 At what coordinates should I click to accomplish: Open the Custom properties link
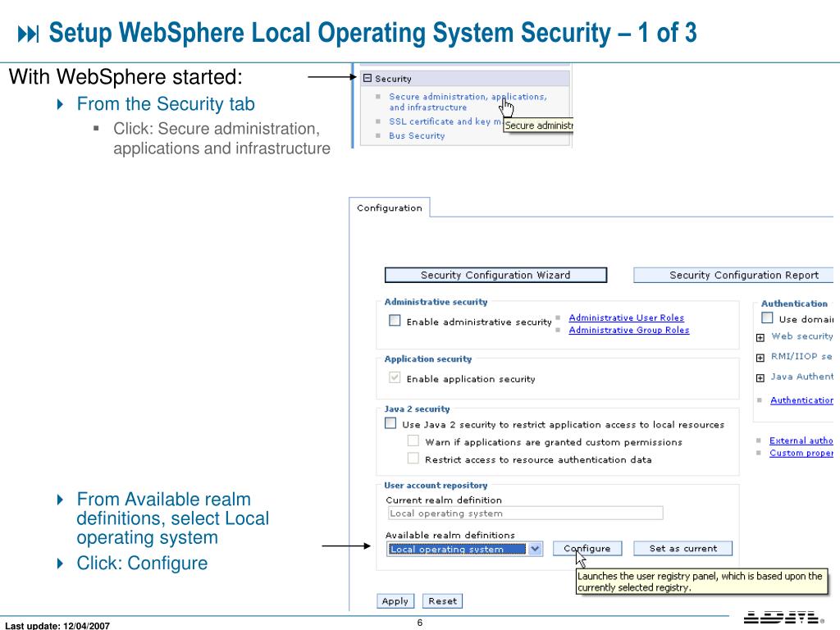pyautogui.click(x=801, y=453)
